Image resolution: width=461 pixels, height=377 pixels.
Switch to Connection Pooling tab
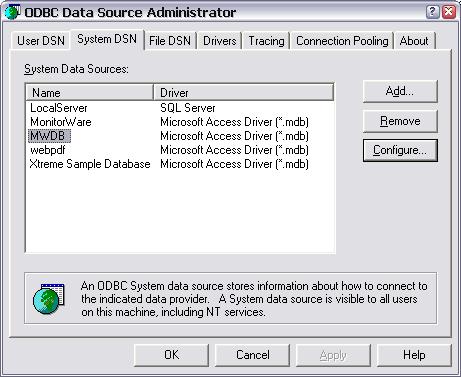[x=342, y=41]
